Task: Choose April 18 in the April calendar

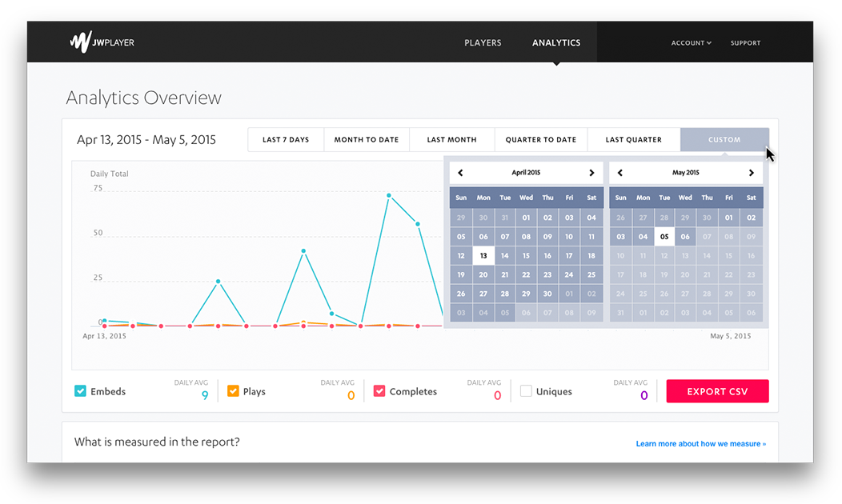Action: 591,255
